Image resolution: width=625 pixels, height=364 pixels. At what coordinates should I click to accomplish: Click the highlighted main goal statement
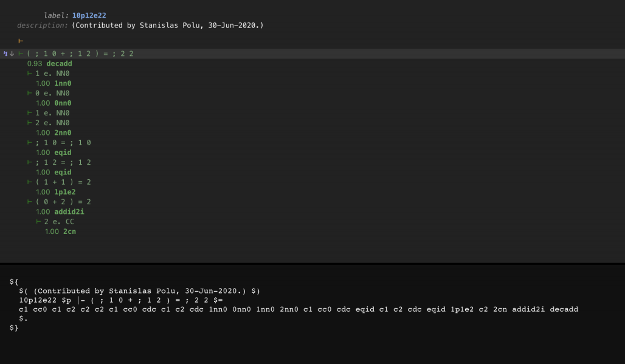click(x=80, y=53)
